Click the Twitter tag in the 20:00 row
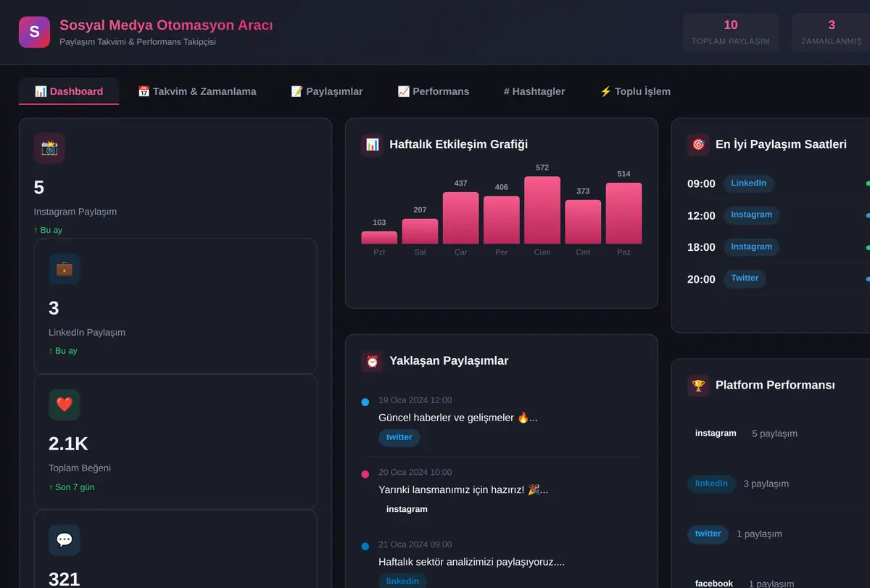The image size is (870, 588). (745, 278)
